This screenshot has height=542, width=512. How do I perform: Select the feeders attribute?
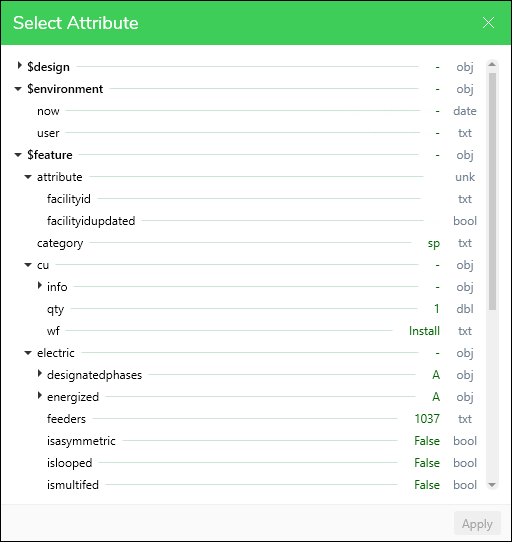pos(261,419)
